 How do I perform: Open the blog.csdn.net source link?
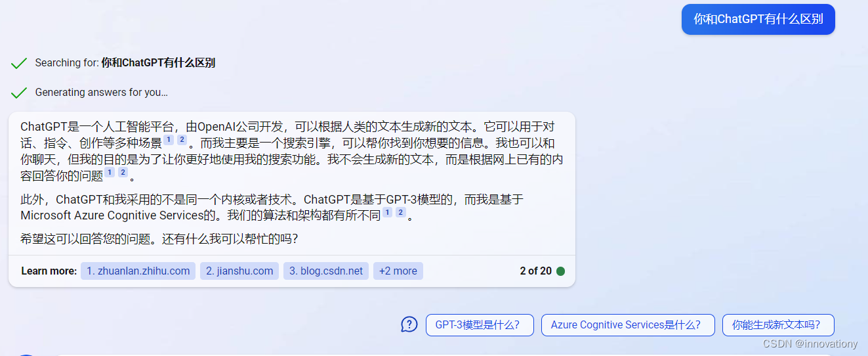[326, 271]
